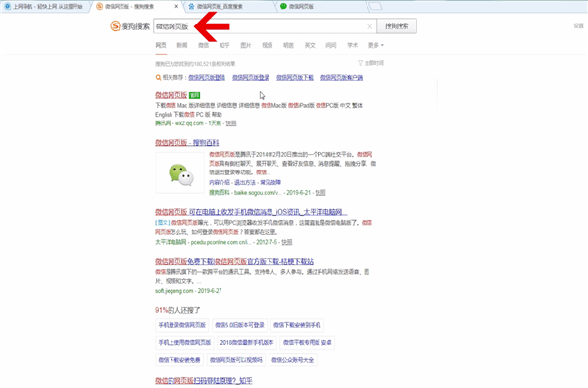Open the 微信的网页版扫码登陆原理 知乎 result
This screenshot has height=388, width=588.
(x=204, y=381)
